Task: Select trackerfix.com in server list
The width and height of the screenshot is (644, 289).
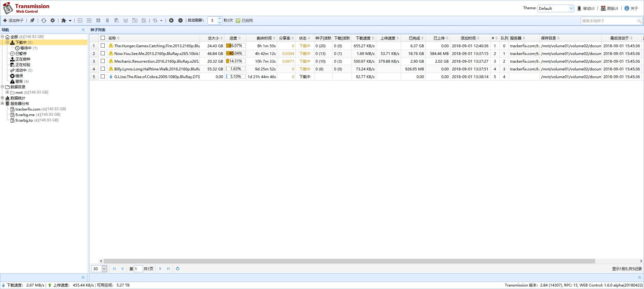Action: 28,109
